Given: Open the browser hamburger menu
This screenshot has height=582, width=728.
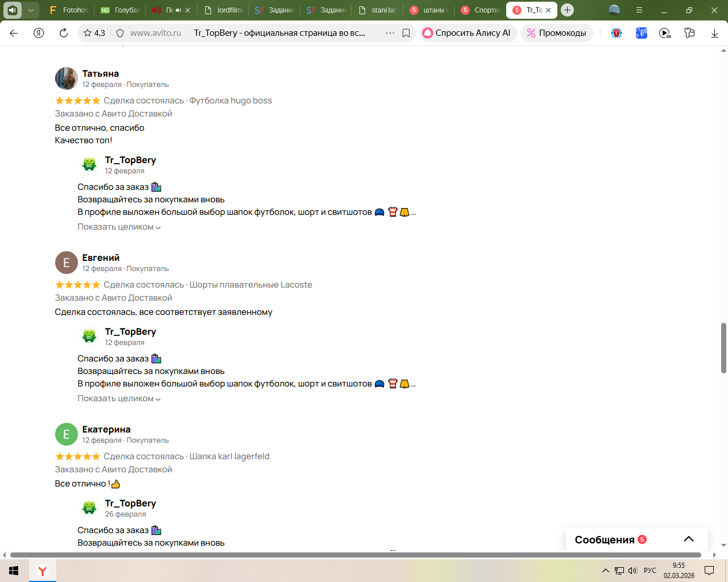Looking at the screenshot, I should point(639,10).
